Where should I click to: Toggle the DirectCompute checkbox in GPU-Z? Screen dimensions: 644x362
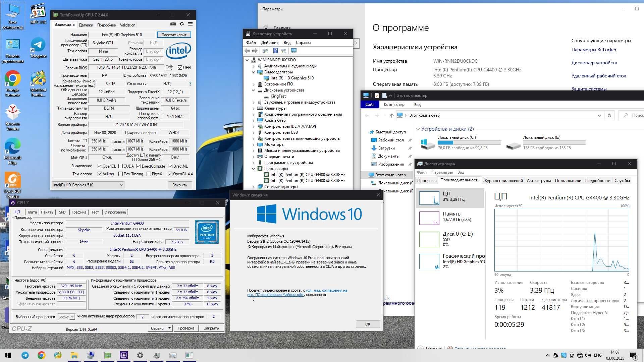click(139, 166)
